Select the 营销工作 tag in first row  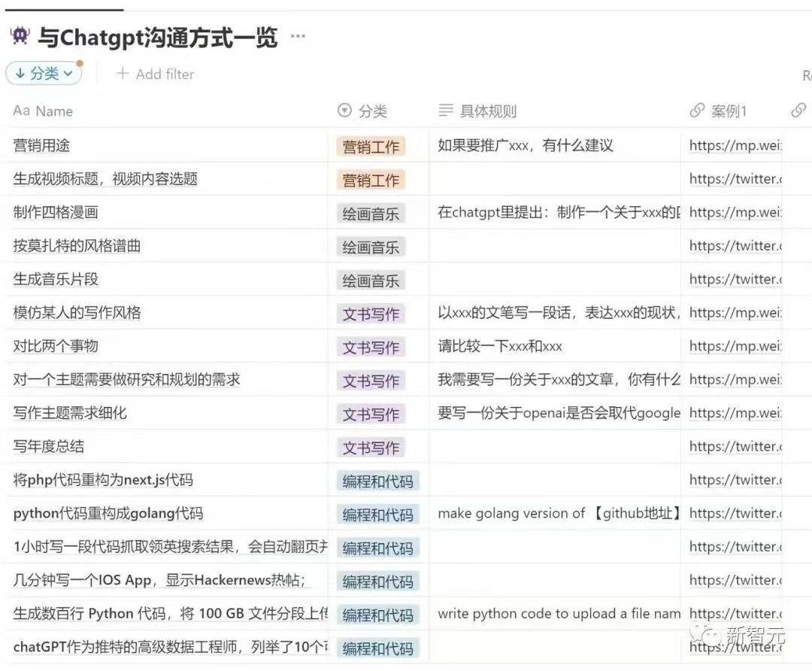coord(371,147)
